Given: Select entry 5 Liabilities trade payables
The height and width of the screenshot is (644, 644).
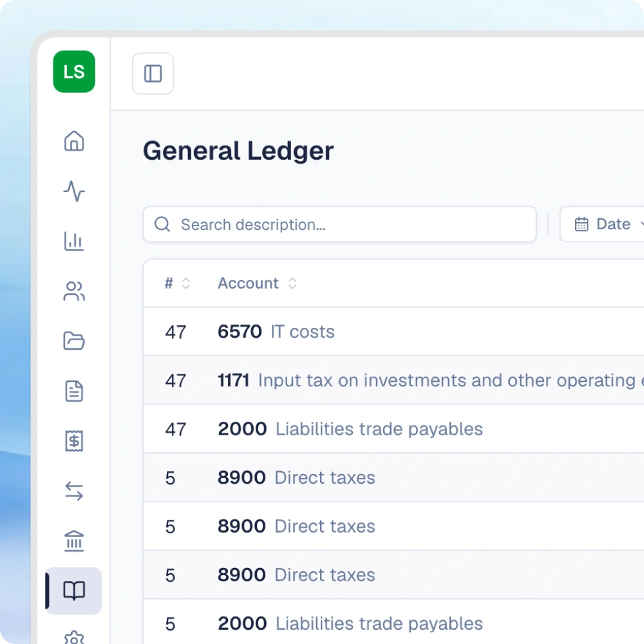Looking at the screenshot, I should pyautogui.click(x=393, y=623).
